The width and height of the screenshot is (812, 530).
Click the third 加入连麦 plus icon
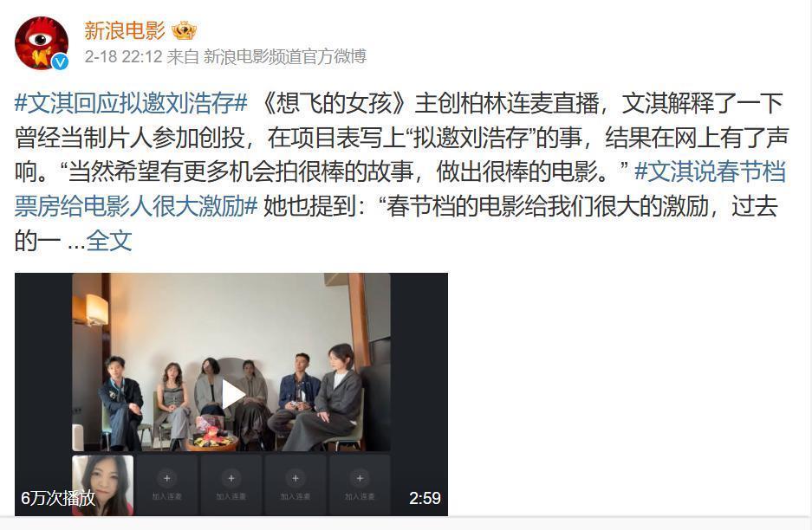(296, 479)
